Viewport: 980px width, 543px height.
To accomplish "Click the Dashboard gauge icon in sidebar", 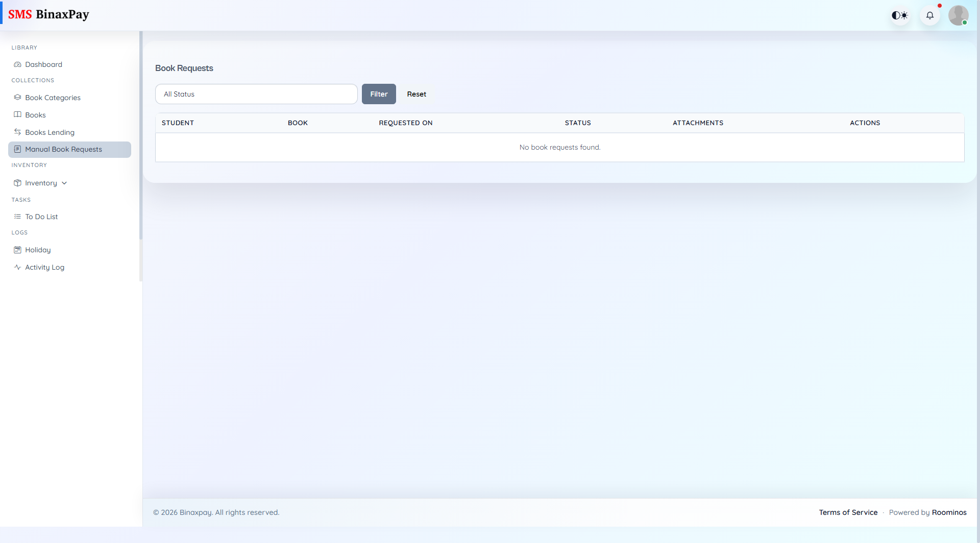I will click(17, 64).
